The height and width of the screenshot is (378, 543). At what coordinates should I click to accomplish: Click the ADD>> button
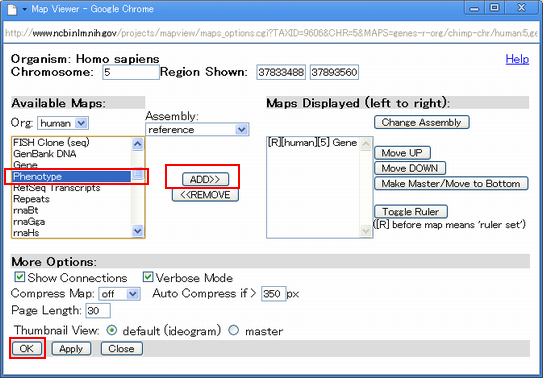[x=205, y=179]
